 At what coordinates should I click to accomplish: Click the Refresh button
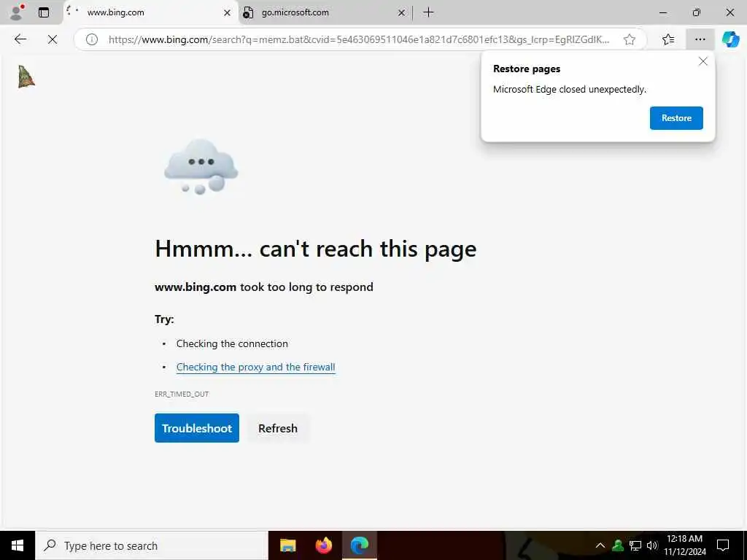coord(278,427)
